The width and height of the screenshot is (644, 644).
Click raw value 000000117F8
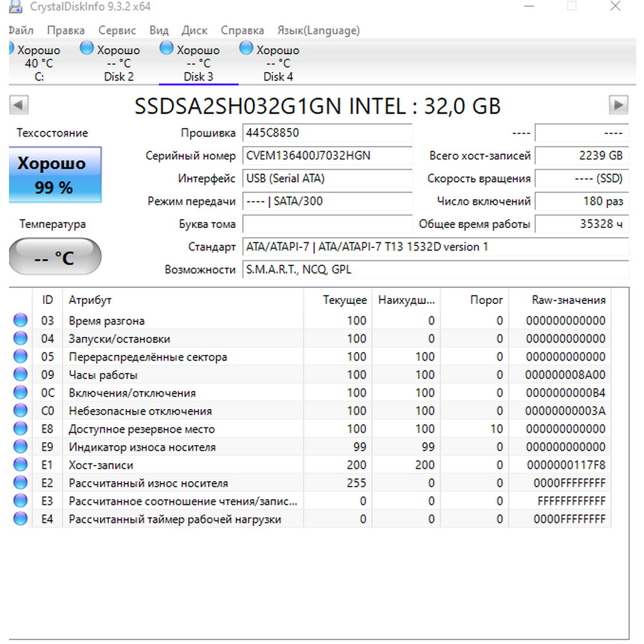click(566, 465)
